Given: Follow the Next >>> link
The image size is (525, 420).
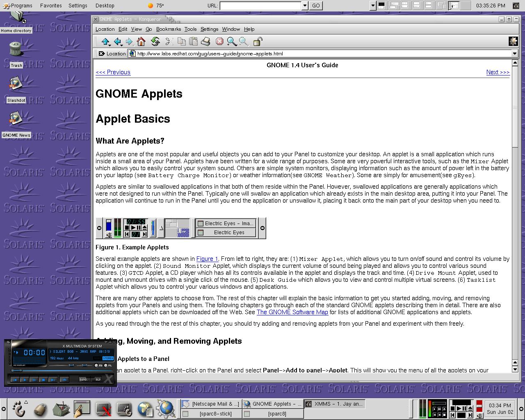Looking at the screenshot, I should [x=498, y=72].
